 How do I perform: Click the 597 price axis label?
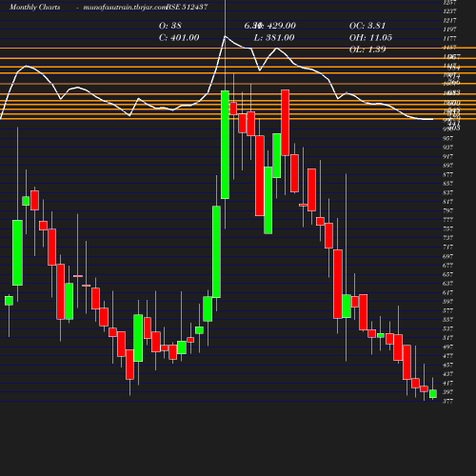[x=447, y=302]
